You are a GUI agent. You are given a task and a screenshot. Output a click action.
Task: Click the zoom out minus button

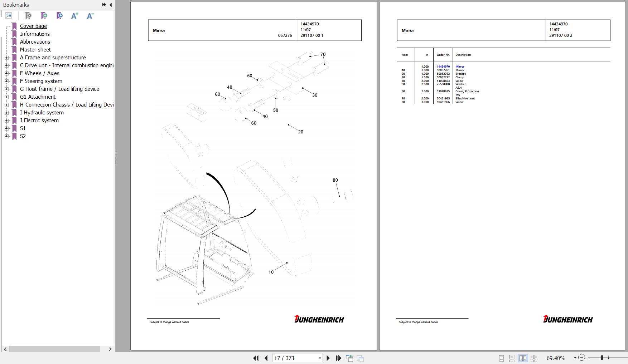point(581,358)
